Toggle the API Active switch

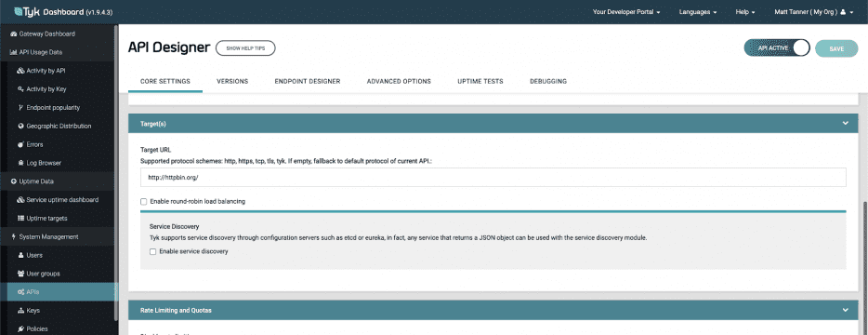pyautogui.click(x=777, y=48)
